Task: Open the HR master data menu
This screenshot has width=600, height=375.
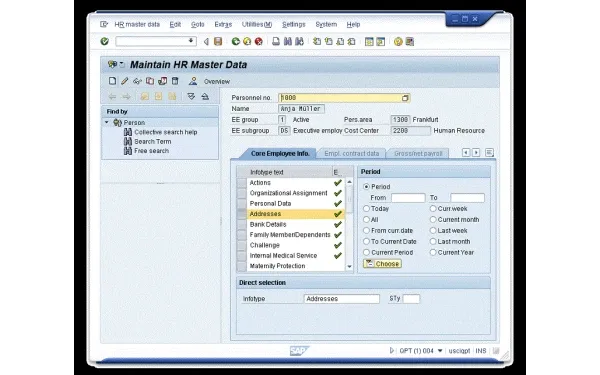Action: tap(137, 24)
